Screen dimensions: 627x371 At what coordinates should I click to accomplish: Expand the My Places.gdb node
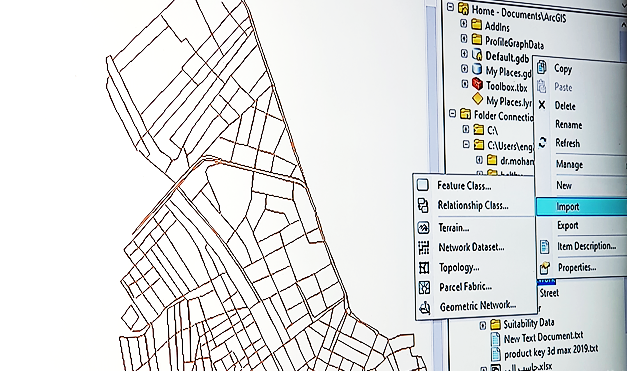click(x=464, y=68)
